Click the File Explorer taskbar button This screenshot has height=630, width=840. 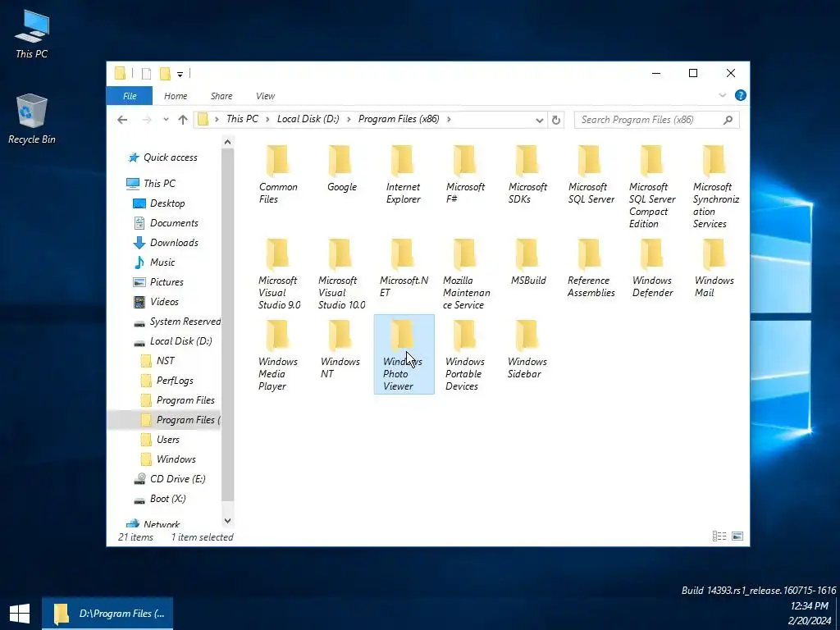107,614
